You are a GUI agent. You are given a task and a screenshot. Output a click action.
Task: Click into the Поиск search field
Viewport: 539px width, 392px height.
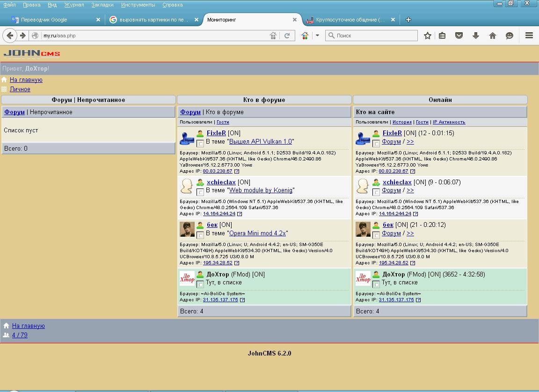click(x=374, y=36)
